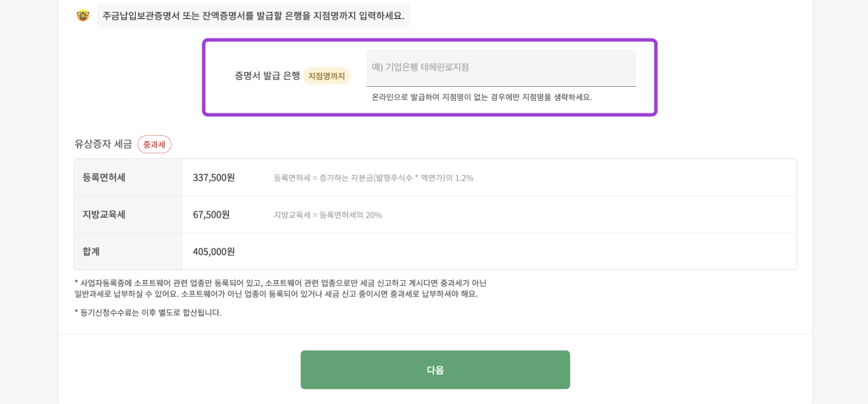Click the 지방교육세 formula gray text

pos(329,215)
